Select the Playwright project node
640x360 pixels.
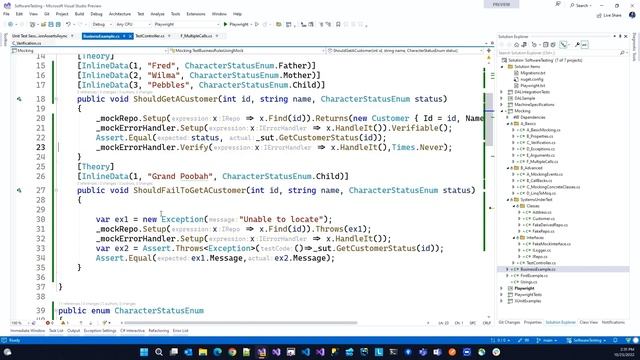click(x=524, y=288)
